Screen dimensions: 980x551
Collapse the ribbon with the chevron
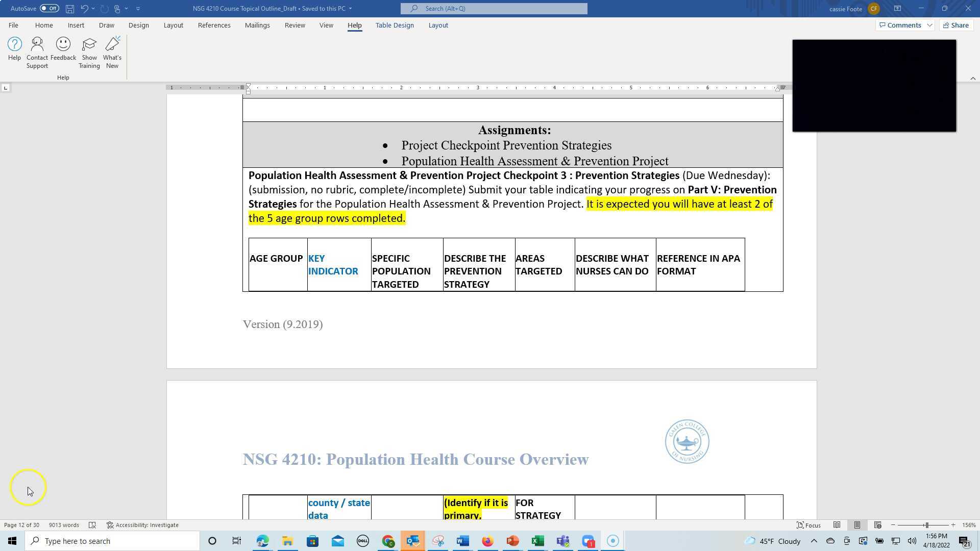[973, 78]
